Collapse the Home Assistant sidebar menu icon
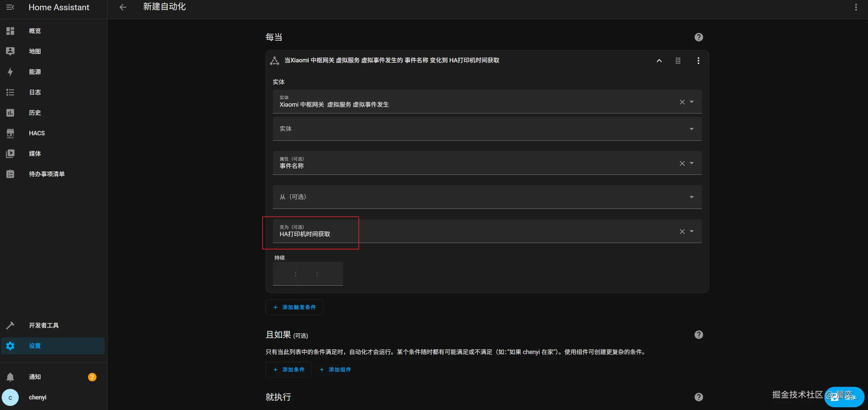 [x=10, y=7]
